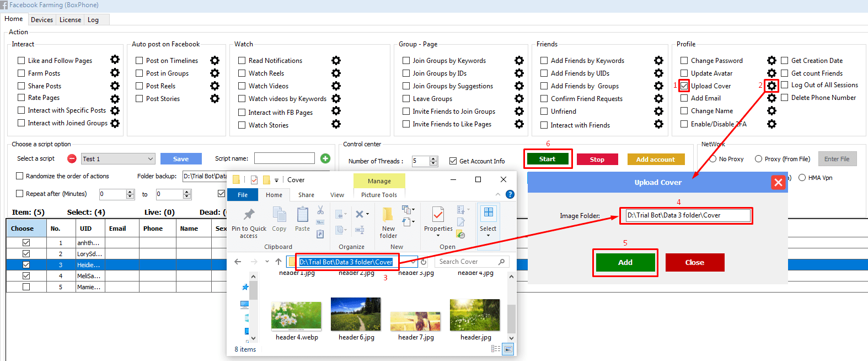Click the green Start button
The height and width of the screenshot is (361, 868).
[547, 159]
